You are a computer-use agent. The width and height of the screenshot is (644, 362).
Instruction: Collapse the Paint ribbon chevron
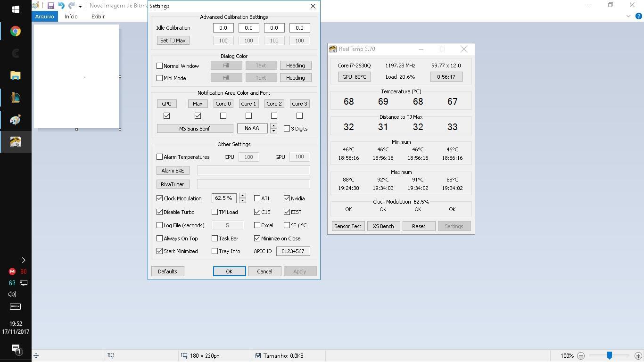628,16
